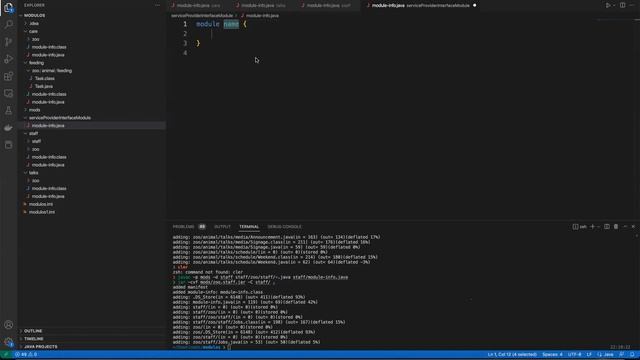The height and width of the screenshot is (360, 640).
Task: Expand the OUTLINE section
Action: tap(33, 331)
